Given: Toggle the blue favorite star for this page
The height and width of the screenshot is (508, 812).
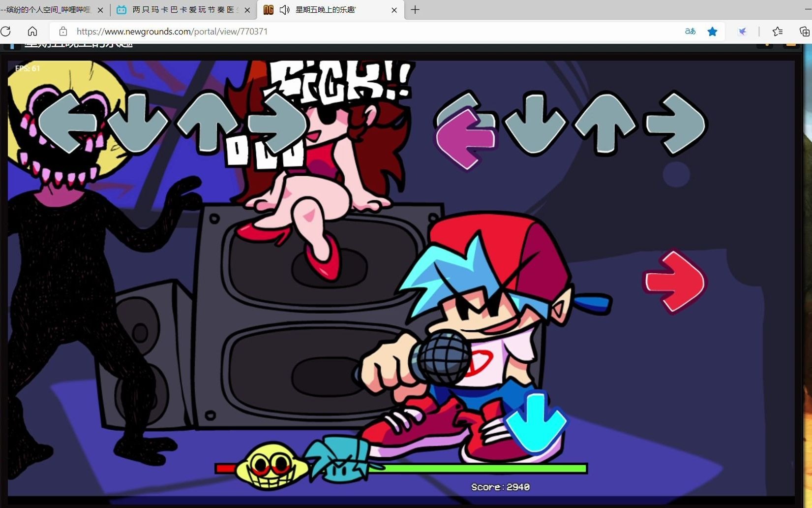Looking at the screenshot, I should point(712,32).
